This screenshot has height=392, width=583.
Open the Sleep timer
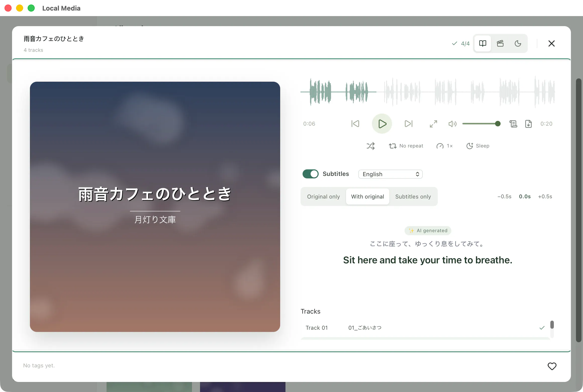[x=478, y=146]
